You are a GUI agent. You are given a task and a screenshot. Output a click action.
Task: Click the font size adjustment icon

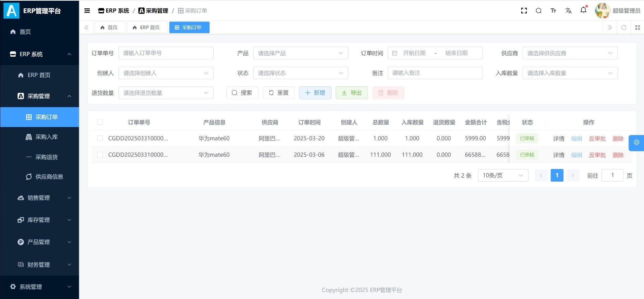[553, 11]
